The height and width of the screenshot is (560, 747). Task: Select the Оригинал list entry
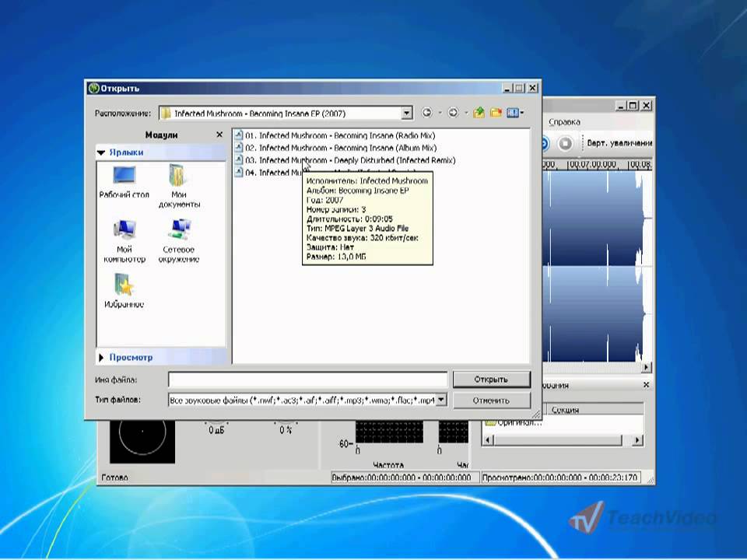tap(514, 422)
